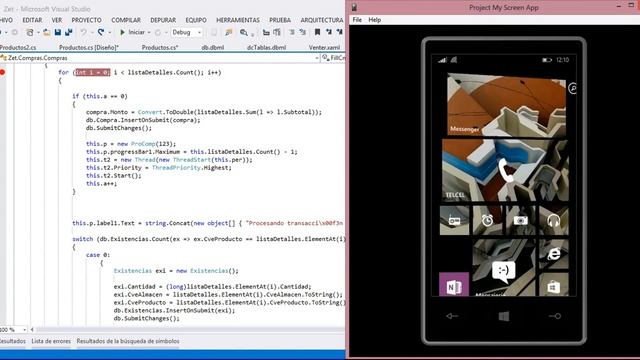The height and width of the screenshot is (360, 640).
Task: Open the DEPURAR menu
Action: point(163,20)
